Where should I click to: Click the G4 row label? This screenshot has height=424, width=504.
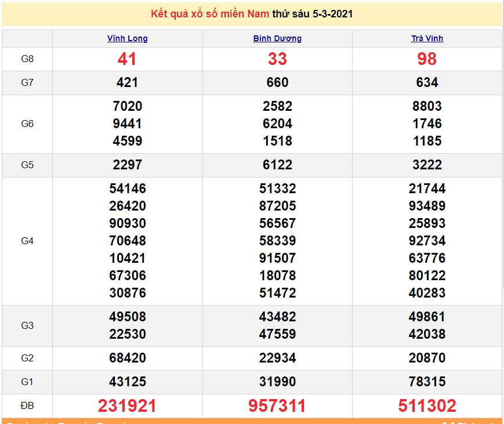pos(27,241)
